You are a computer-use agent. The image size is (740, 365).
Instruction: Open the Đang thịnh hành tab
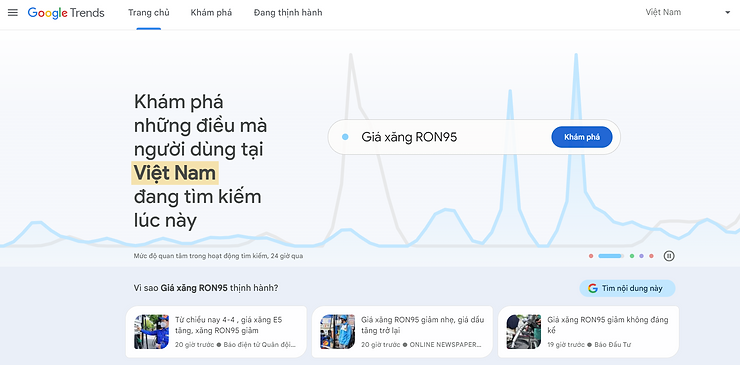[x=288, y=13]
